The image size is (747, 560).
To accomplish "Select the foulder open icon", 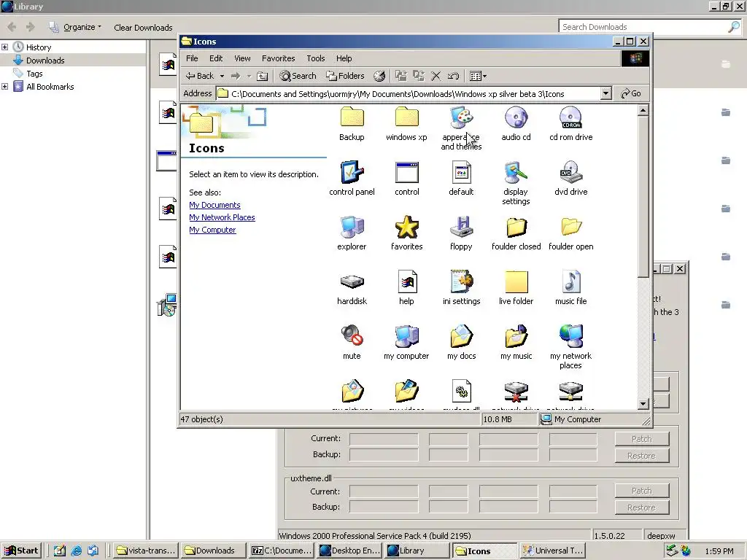I will (570, 227).
